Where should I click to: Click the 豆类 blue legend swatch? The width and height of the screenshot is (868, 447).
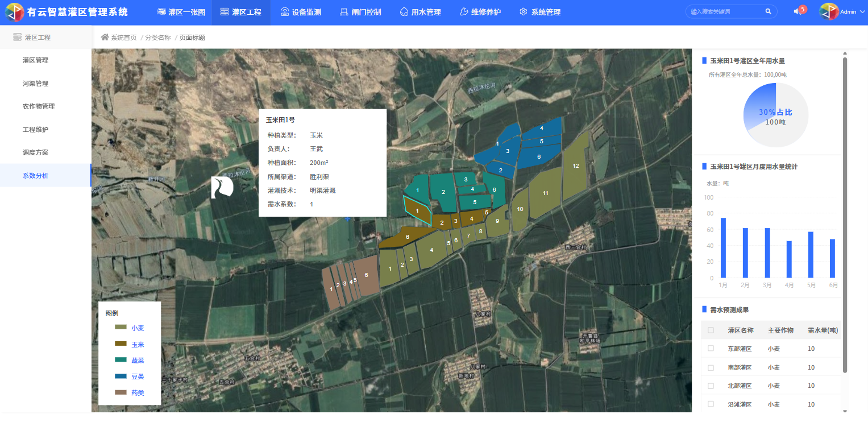pyautogui.click(x=121, y=376)
